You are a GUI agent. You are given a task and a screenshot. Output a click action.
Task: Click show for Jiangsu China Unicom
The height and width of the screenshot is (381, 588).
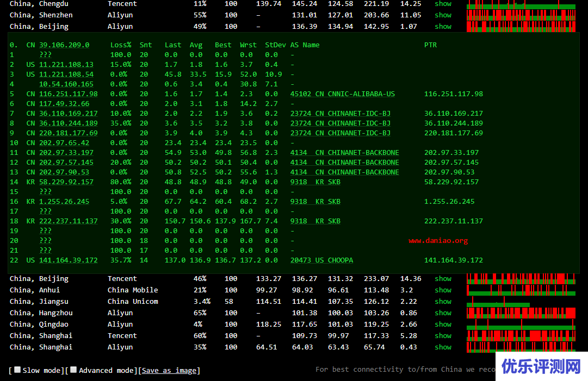click(443, 302)
